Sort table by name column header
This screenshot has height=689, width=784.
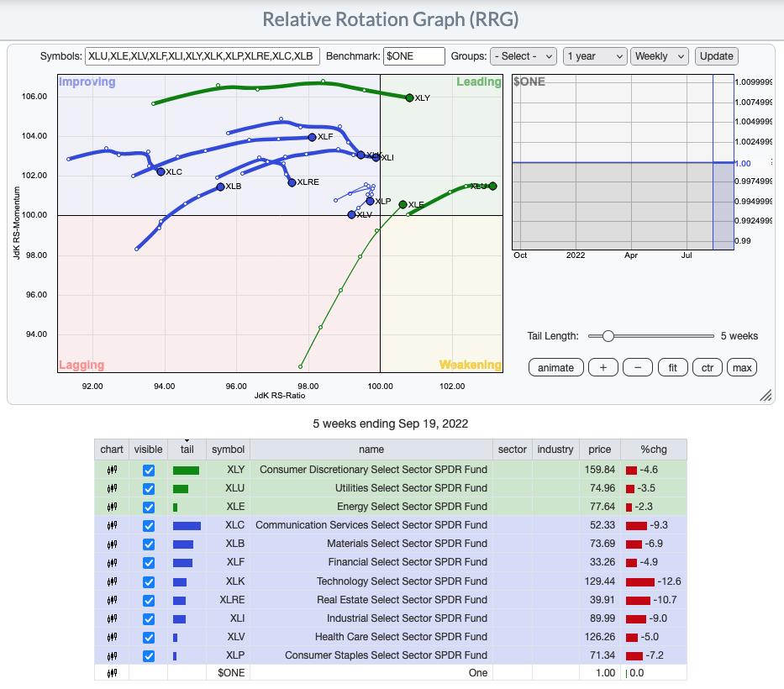371,450
